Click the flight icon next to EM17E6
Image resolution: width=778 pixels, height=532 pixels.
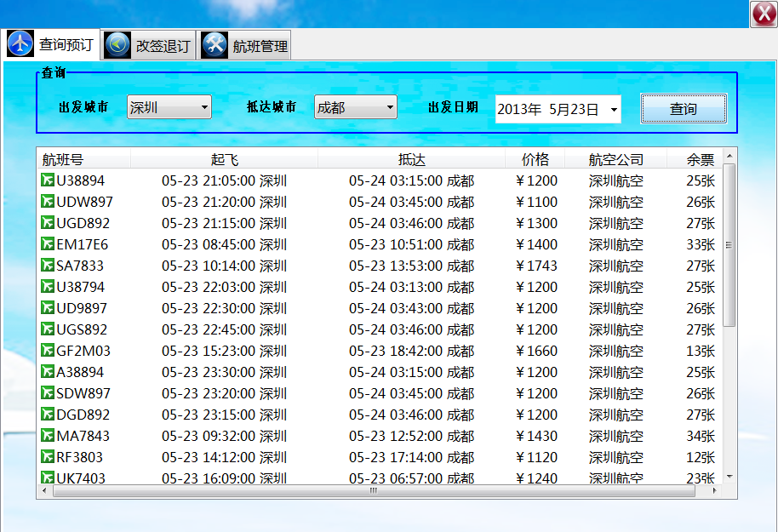point(48,243)
